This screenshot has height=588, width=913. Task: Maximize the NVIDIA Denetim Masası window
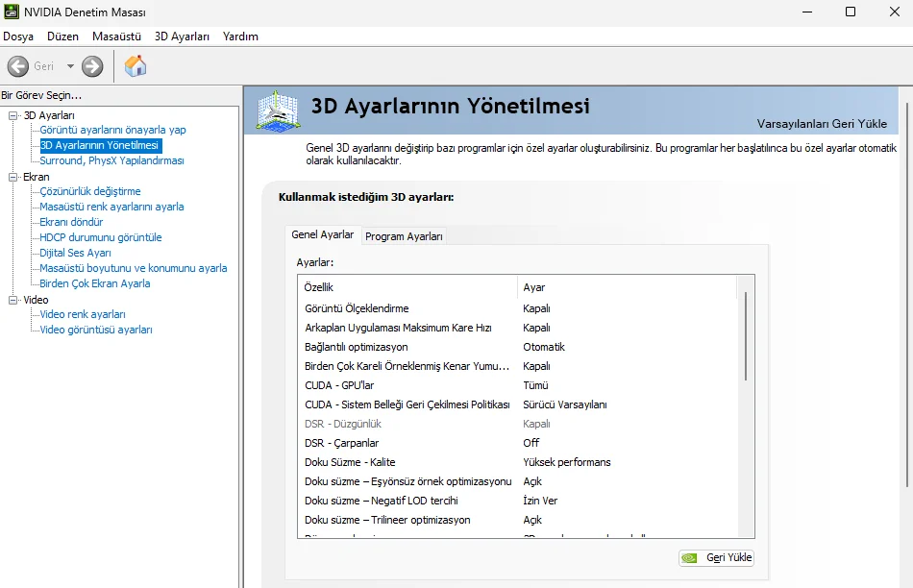coord(851,12)
